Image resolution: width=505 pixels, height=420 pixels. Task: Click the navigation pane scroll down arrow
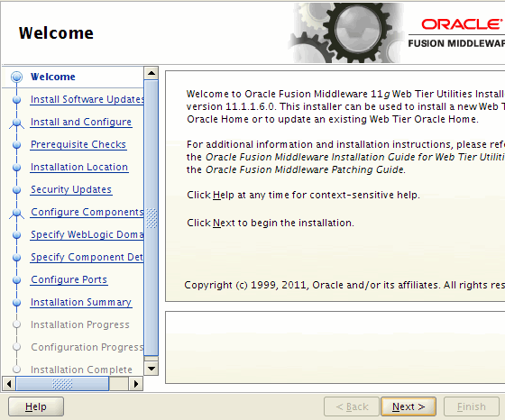[151, 369]
